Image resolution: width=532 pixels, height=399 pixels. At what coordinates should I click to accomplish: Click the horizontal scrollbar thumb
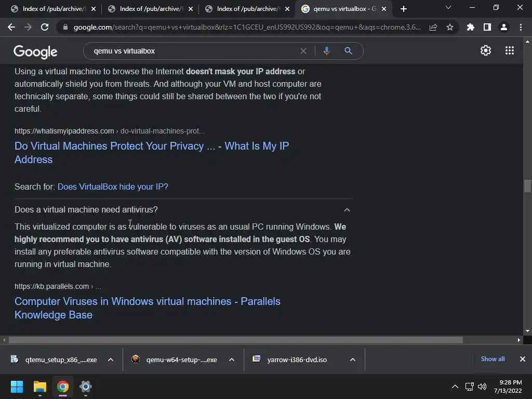click(x=236, y=340)
